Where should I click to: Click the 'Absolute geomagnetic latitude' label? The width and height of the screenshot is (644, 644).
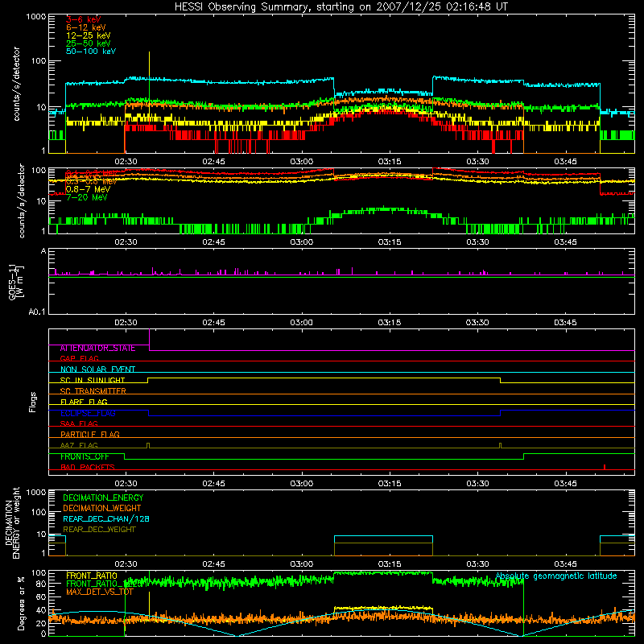coord(556,576)
